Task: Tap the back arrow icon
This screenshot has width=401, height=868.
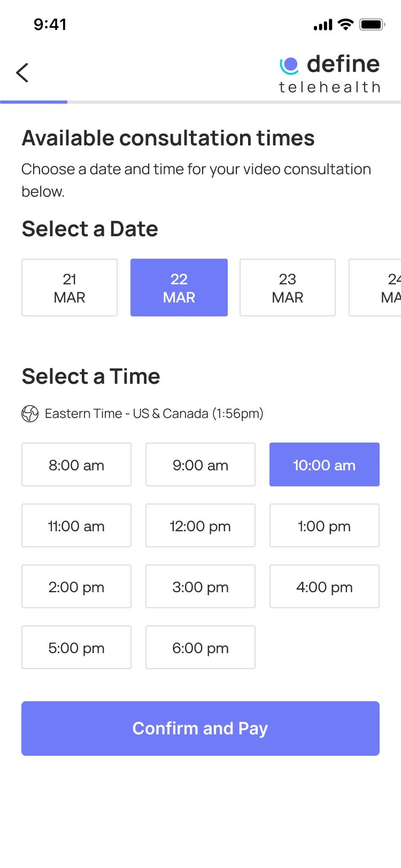Action: [x=22, y=73]
